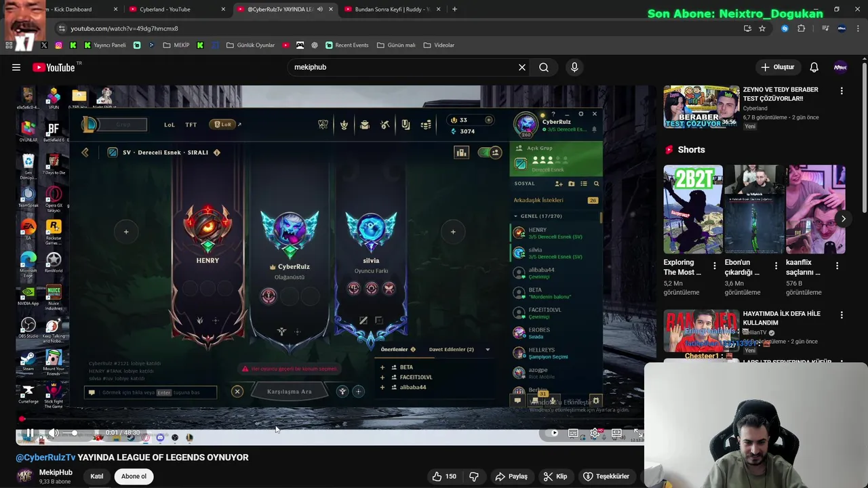Select friend EROBES in friends list
This screenshot has width=868, height=488.
(x=555, y=333)
